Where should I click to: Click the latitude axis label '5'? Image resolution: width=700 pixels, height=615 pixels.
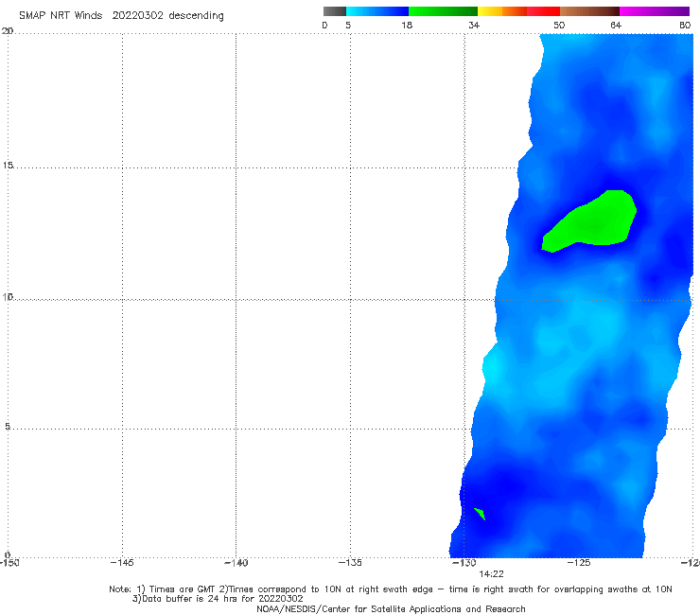(8, 426)
